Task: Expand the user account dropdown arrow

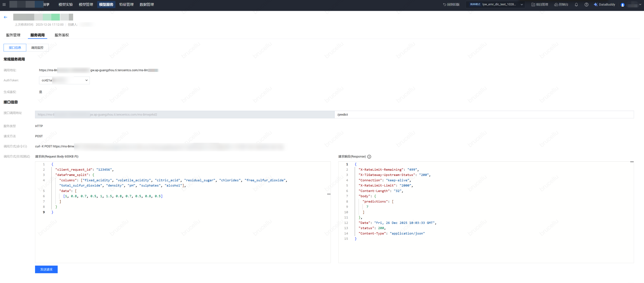Action: (x=640, y=4)
